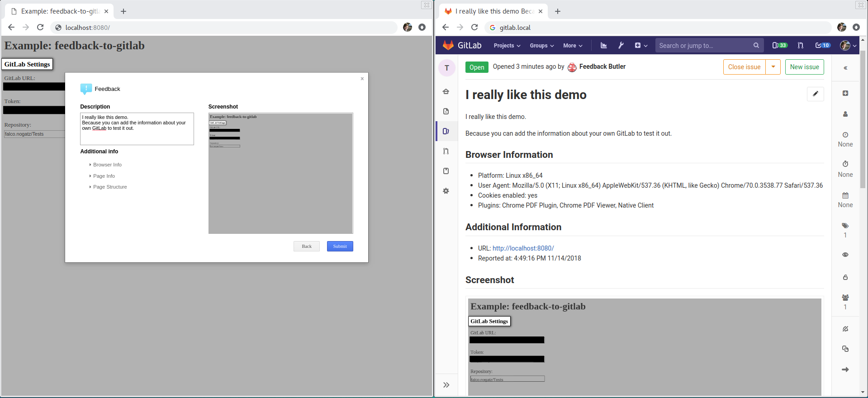Click search magnifier icon in GitLab

click(x=756, y=45)
